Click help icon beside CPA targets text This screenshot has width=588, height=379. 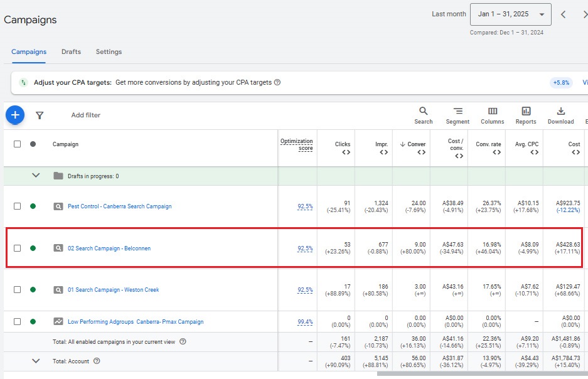pos(277,82)
